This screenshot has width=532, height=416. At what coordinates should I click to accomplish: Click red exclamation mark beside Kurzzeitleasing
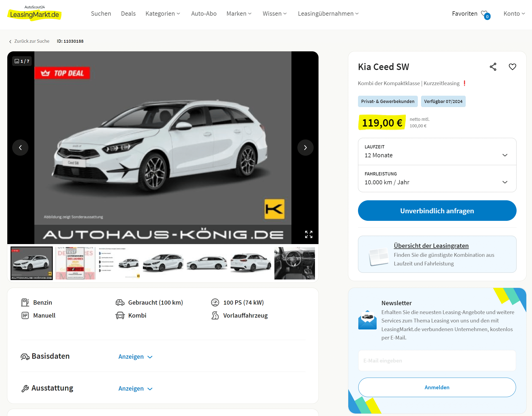pyautogui.click(x=464, y=83)
